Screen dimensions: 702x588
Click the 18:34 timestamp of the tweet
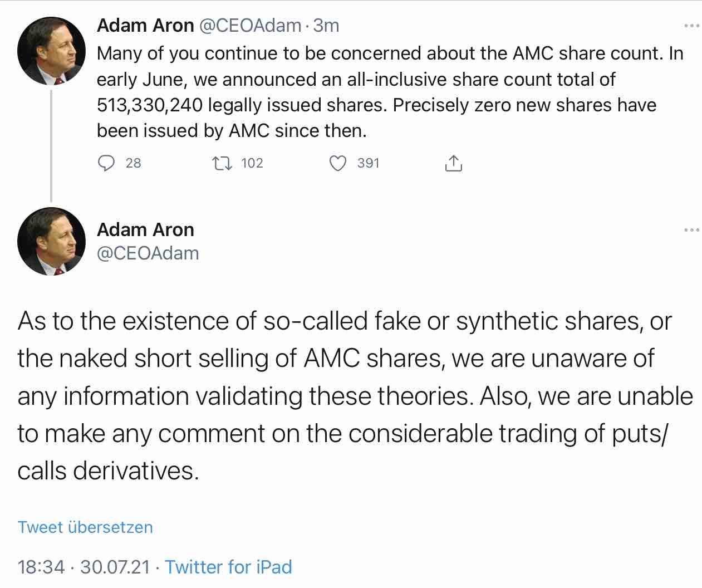coord(41,567)
